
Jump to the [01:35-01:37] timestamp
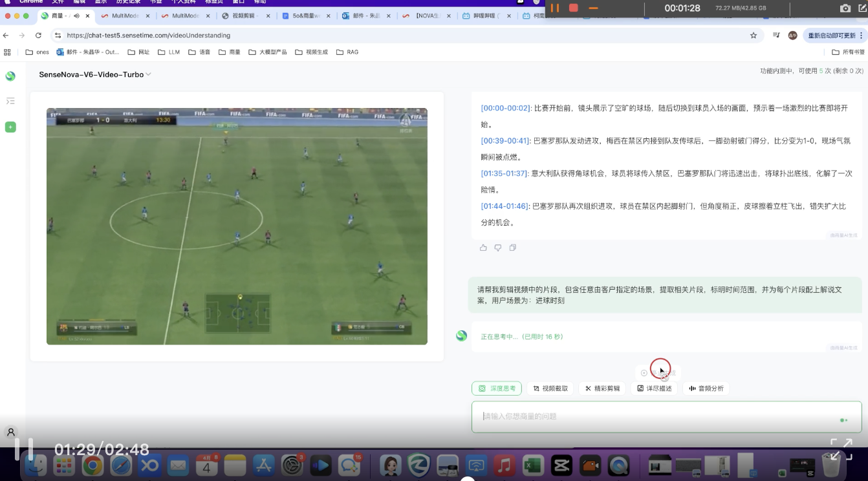point(505,173)
